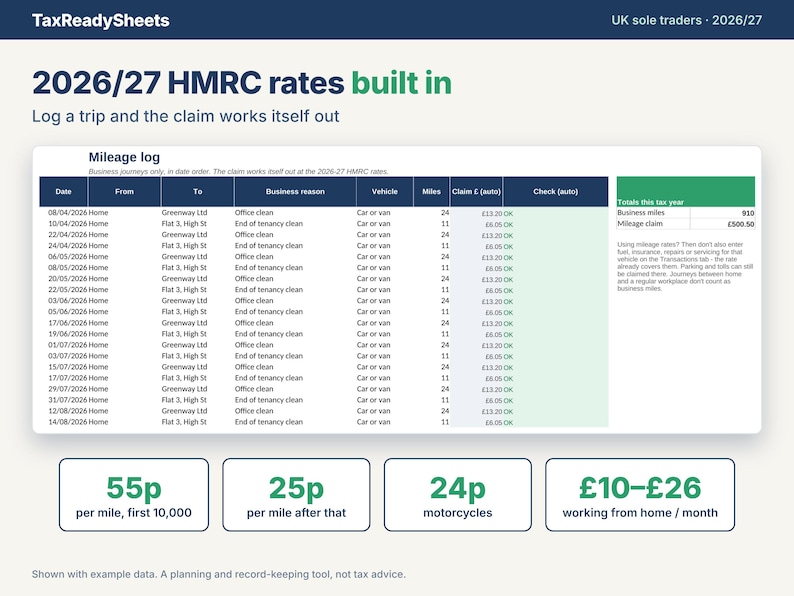
Task: Select the To column header
Action: click(197, 191)
